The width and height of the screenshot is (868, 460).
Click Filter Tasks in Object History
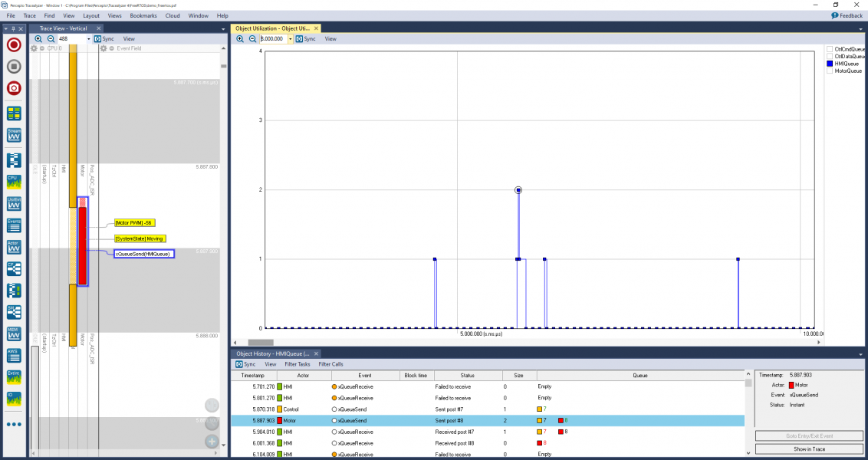coord(298,364)
